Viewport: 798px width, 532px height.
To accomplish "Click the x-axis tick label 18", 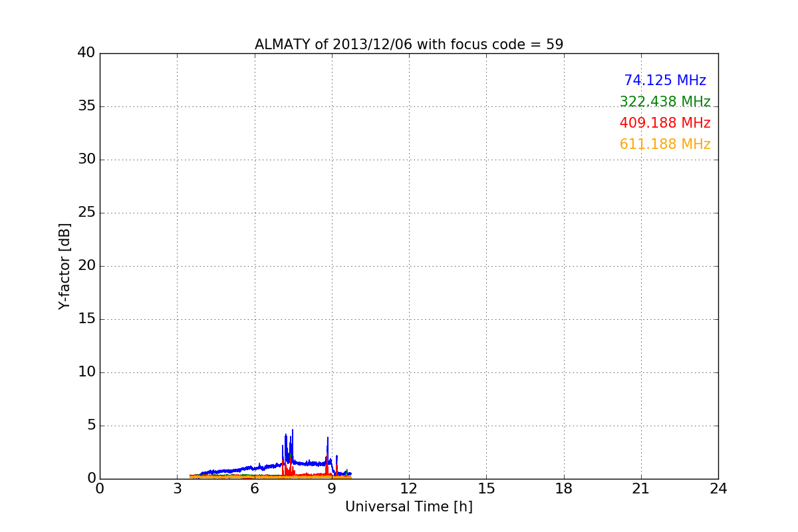I will (564, 488).
